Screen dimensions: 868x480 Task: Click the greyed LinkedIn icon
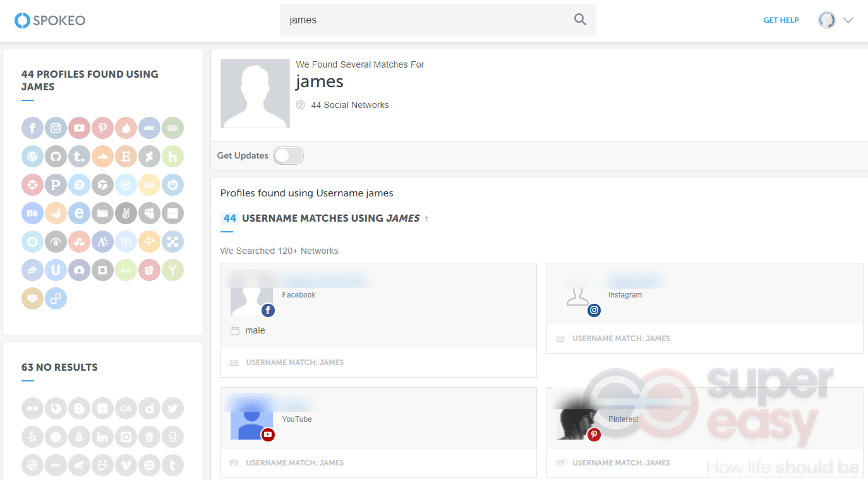102,437
